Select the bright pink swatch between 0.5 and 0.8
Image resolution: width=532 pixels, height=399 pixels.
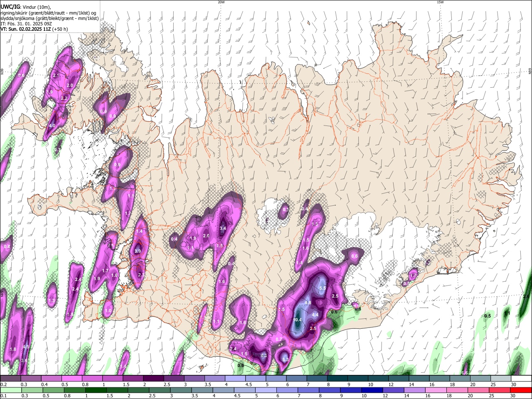click(x=72, y=379)
